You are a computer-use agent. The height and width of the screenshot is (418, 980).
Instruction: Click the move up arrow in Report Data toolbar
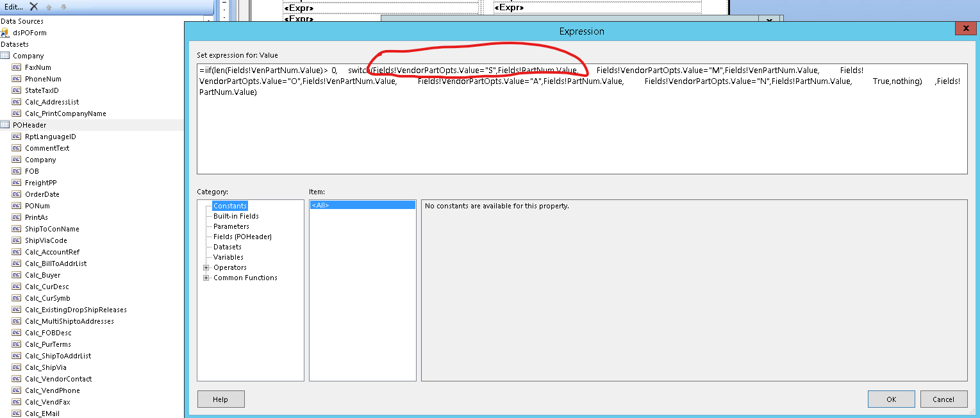(49, 7)
